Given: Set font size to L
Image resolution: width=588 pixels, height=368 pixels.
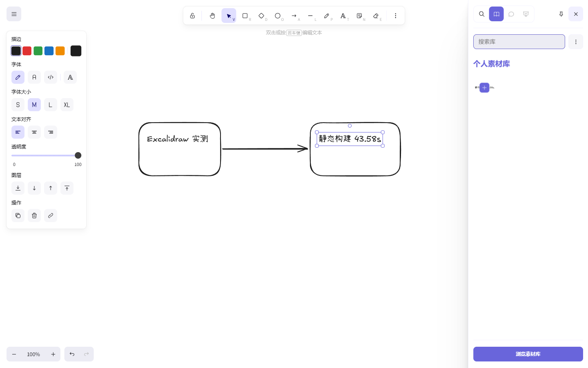Looking at the screenshot, I should (51, 105).
